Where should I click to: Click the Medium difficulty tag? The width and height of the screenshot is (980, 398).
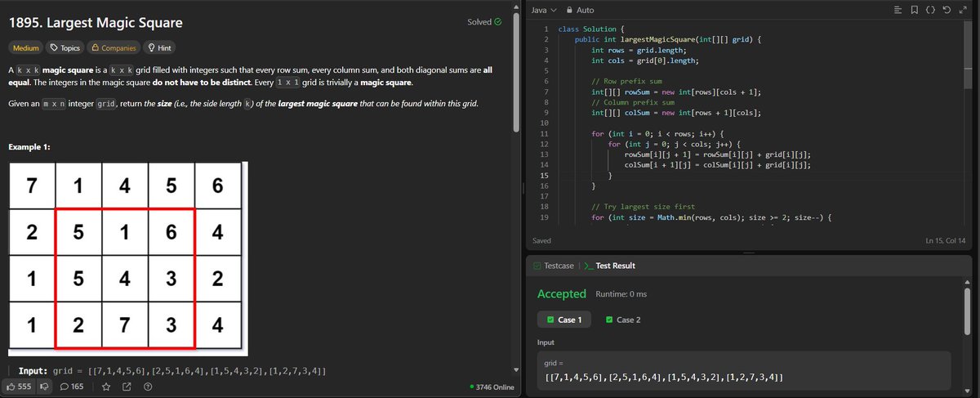(x=26, y=48)
